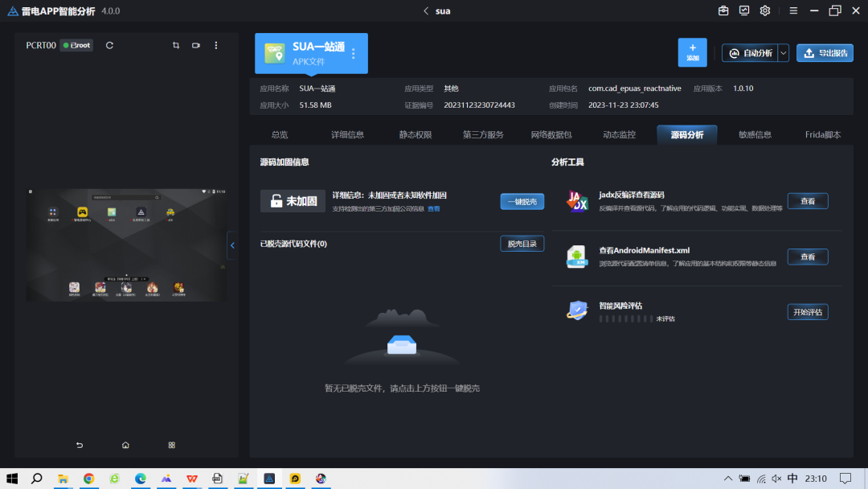Switch to the Frida脚本 tab
This screenshot has height=489, width=868.
[823, 134]
